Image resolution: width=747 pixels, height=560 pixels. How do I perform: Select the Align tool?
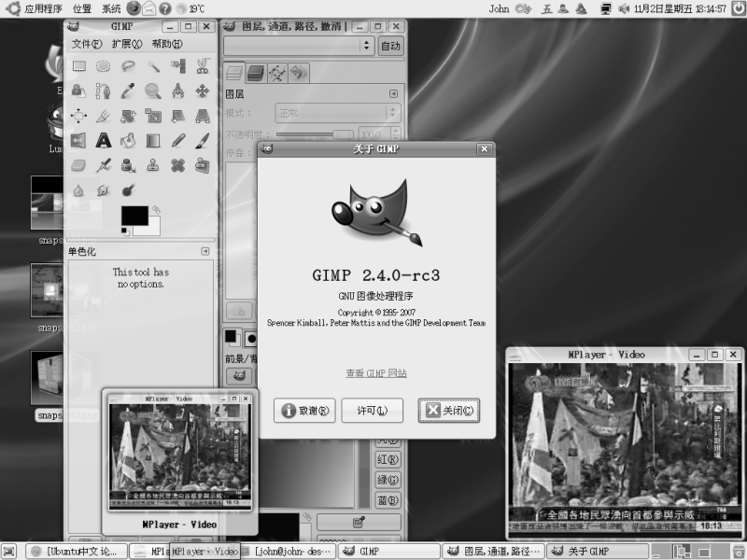[x=78, y=115]
